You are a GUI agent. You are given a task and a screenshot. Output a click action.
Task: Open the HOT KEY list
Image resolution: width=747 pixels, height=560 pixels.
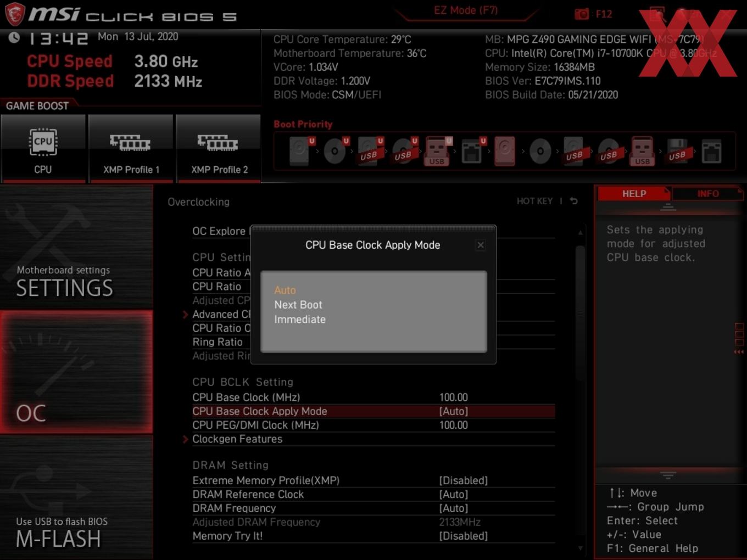[x=534, y=201]
